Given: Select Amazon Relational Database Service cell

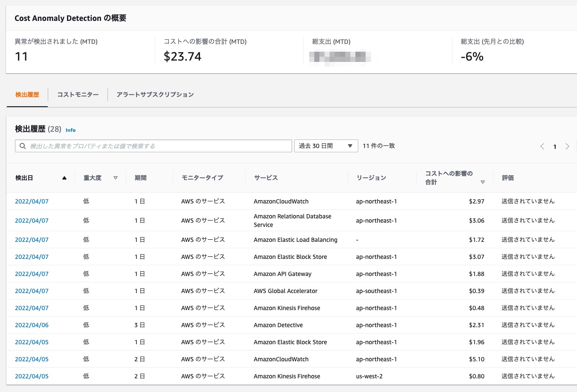Looking at the screenshot, I should click(293, 221).
